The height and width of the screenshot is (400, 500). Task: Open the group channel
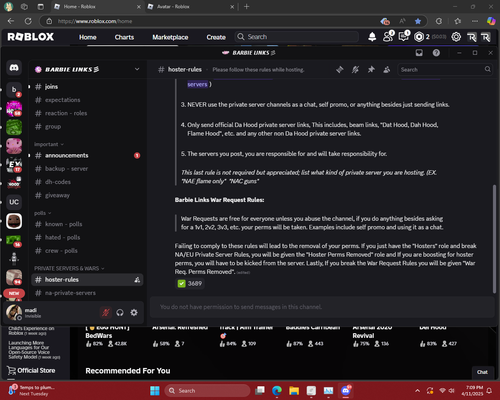pos(87,127)
